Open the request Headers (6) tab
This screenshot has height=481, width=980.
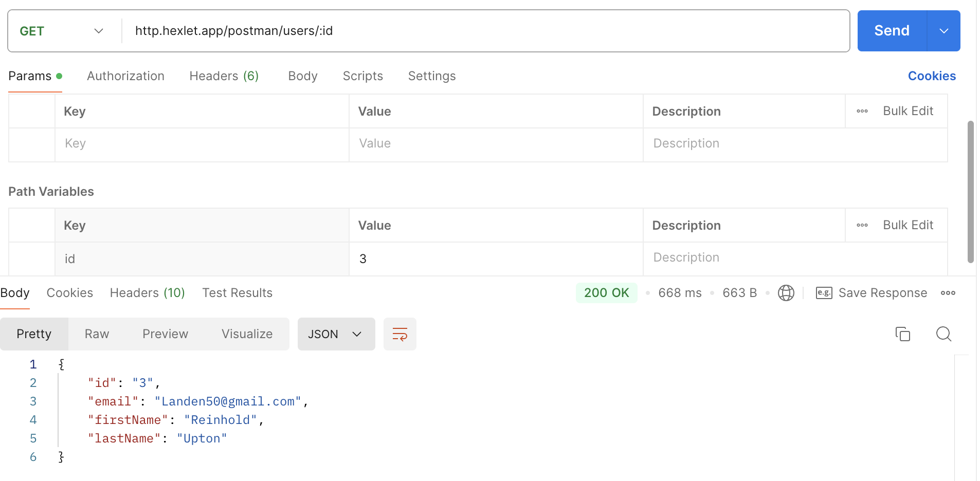click(x=224, y=76)
